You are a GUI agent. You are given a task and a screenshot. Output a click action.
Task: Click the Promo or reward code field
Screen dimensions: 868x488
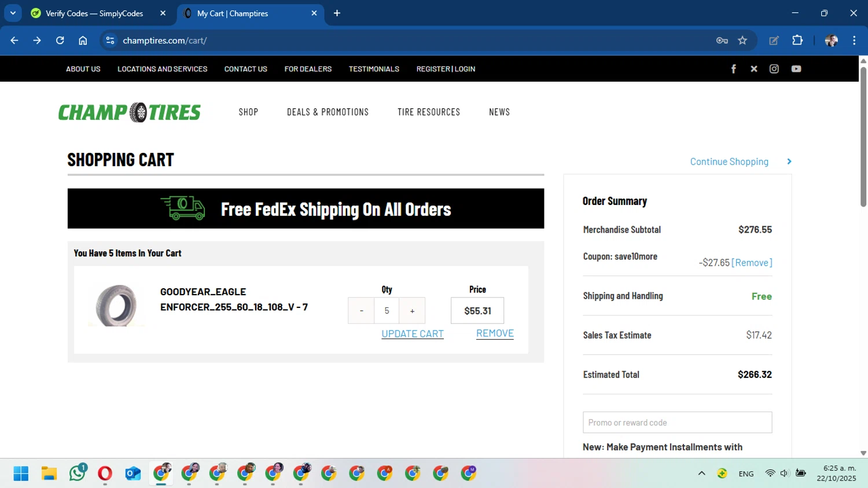pyautogui.click(x=677, y=423)
